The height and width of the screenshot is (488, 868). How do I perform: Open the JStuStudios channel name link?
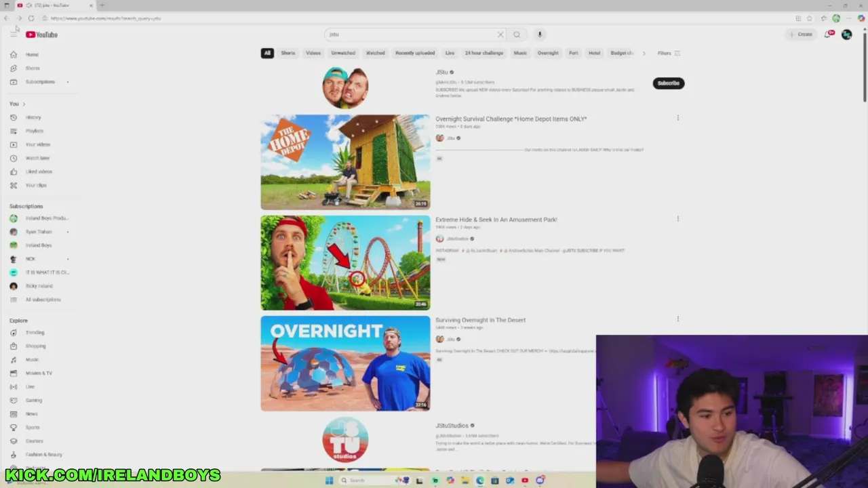[452, 426]
